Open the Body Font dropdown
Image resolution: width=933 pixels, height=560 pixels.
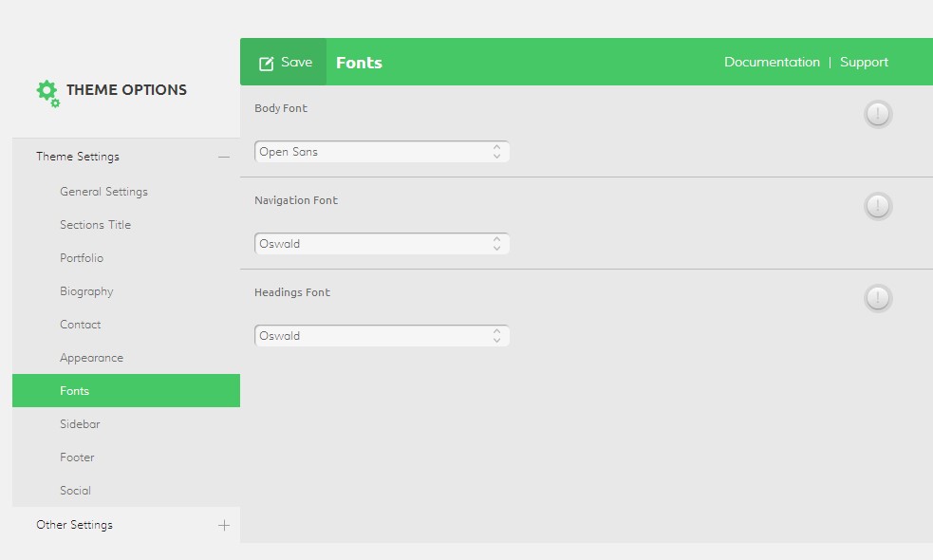pyautogui.click(x=382, y=152)
